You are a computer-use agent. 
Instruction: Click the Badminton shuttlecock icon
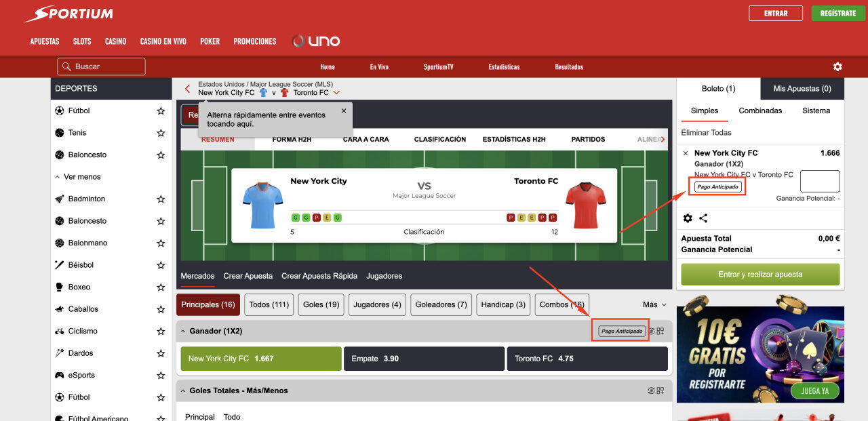(x=60, y=199)
